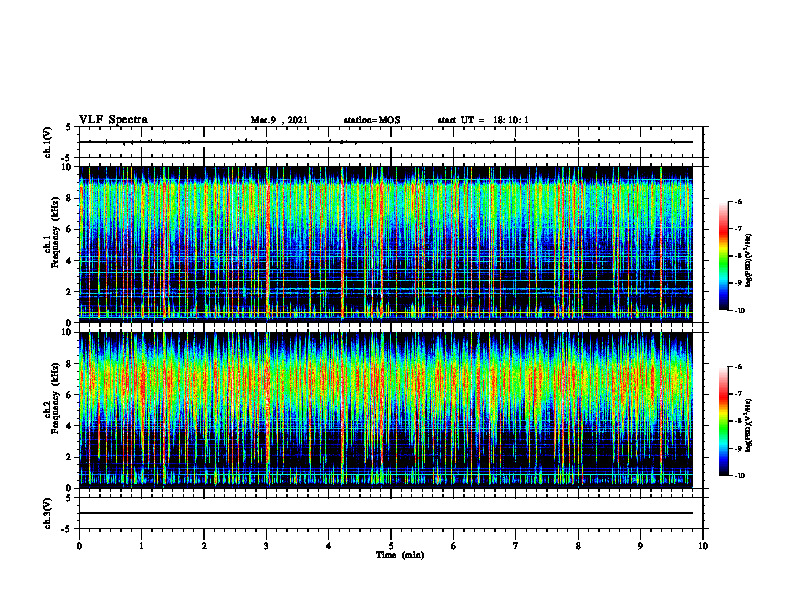Viewport: 792px width, 612px height.
Task: Click the "Time (min)" x-axis label
Action: click(400, 555)
